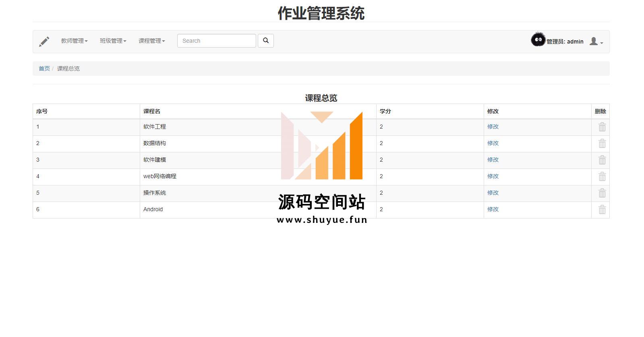The height and width of the screenshot is (337, 644).
Task: Click 修改 link for 数据结构
Action: click(x=493, y=143)
